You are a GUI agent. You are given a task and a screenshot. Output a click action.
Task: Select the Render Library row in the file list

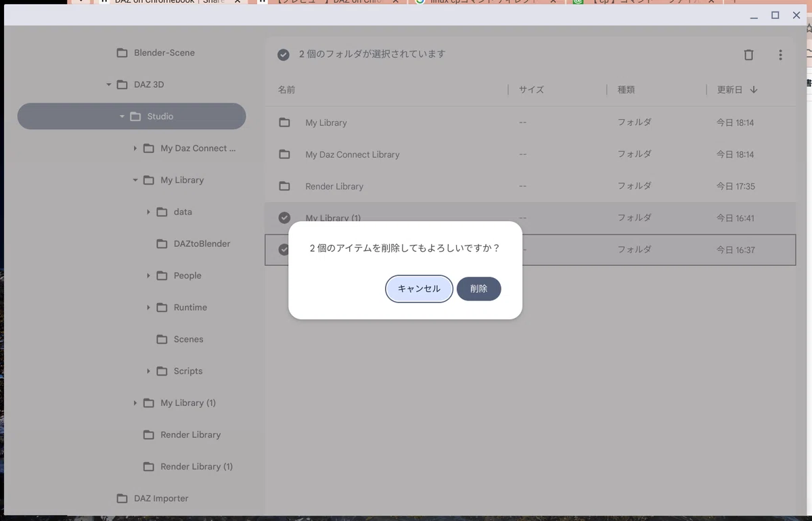tap(530, 186)
